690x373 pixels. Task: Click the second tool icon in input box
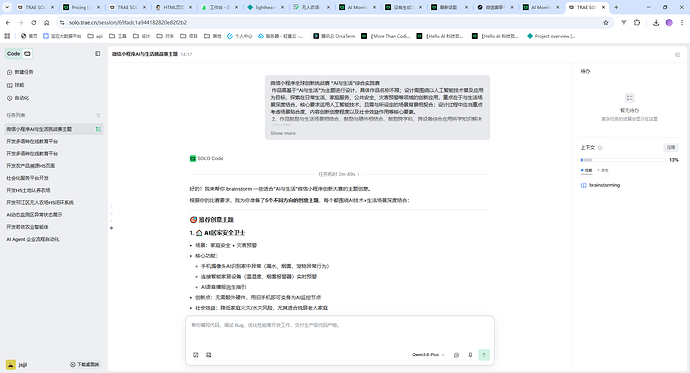pos(209,355)
